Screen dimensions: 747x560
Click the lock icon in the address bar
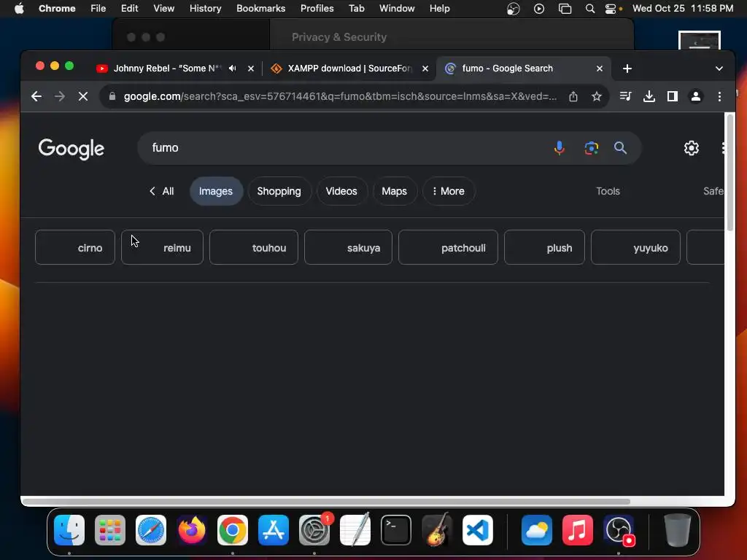[x=112, y=97]
